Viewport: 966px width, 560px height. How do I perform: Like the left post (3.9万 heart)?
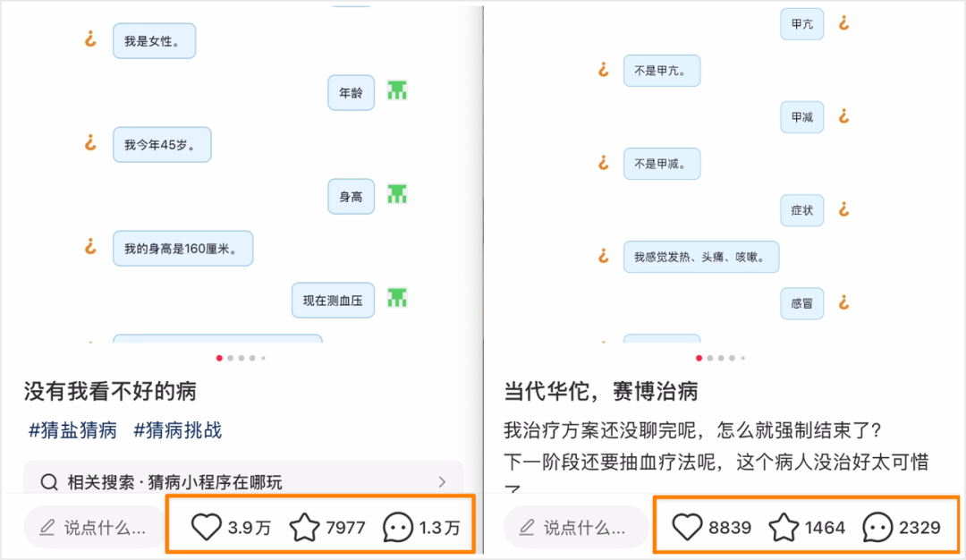[x=207, y=527]
